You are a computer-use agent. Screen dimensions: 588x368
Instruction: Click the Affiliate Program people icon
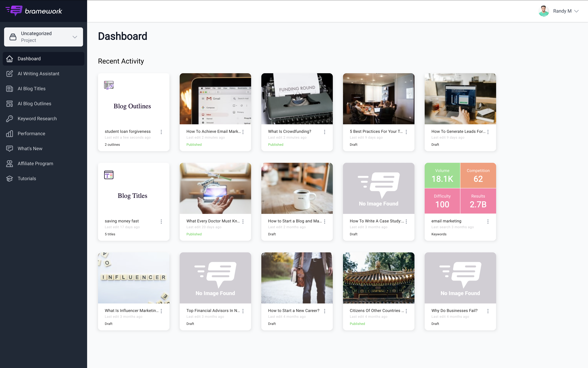(10, 163)
